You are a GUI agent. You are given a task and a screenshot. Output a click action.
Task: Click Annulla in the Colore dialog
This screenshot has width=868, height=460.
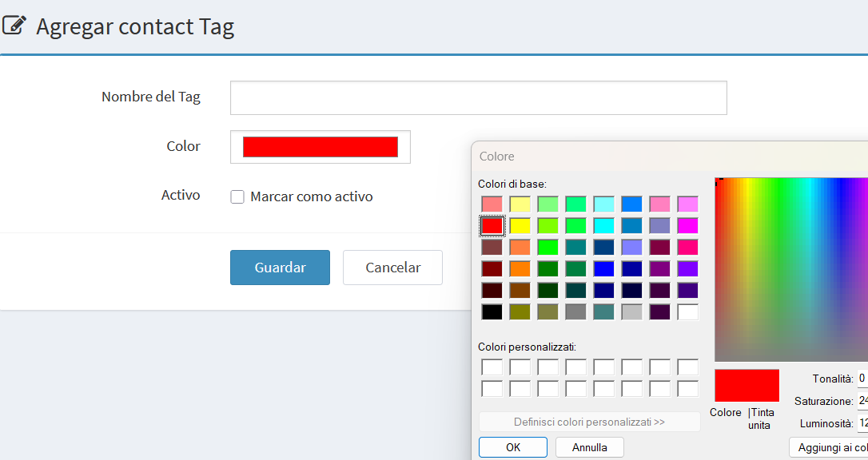pyautogui.click(x=590, y=447)
